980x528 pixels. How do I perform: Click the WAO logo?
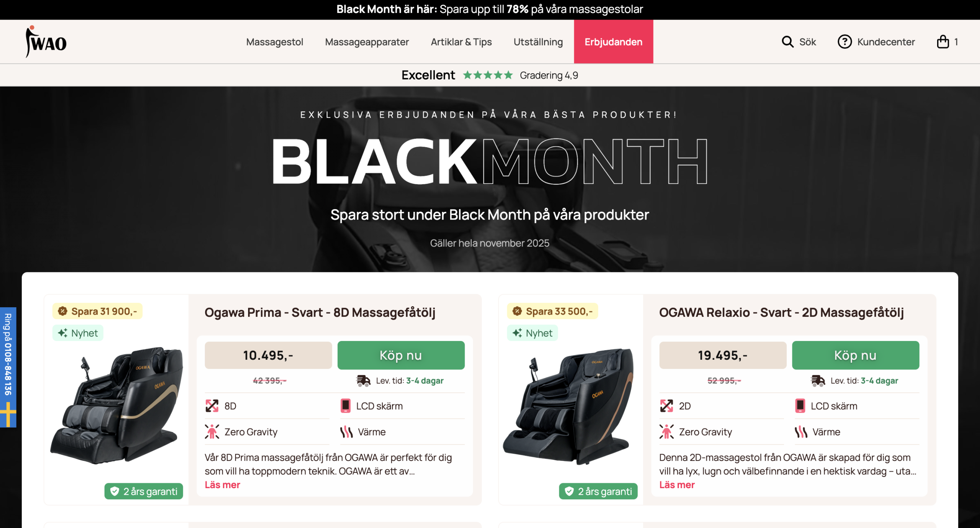click(46, 42)
